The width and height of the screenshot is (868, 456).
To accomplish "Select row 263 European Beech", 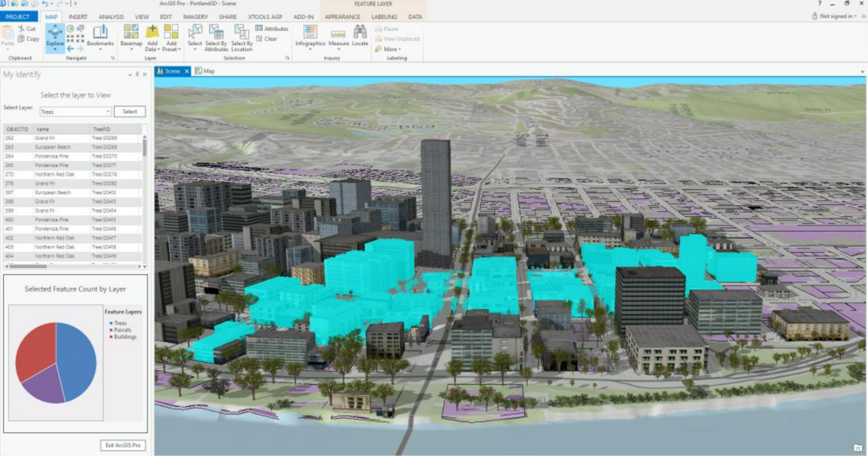I will 73,147.
